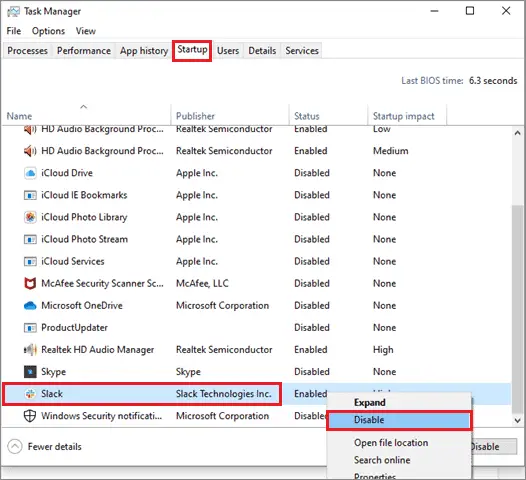526x480 pixels.
Task: Minimize the Task Manager window
Action: [434, 11]
